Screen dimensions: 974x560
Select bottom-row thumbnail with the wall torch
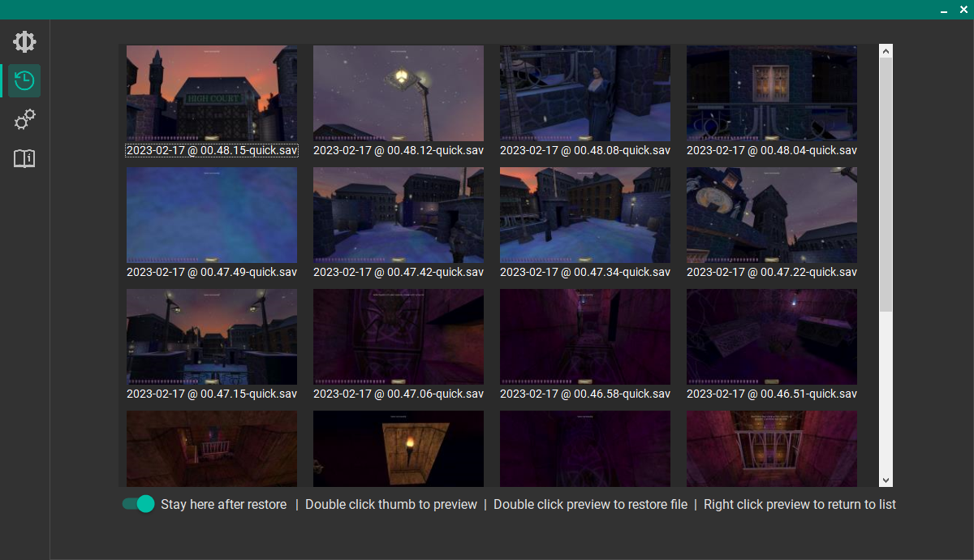(x=399, y=449)
